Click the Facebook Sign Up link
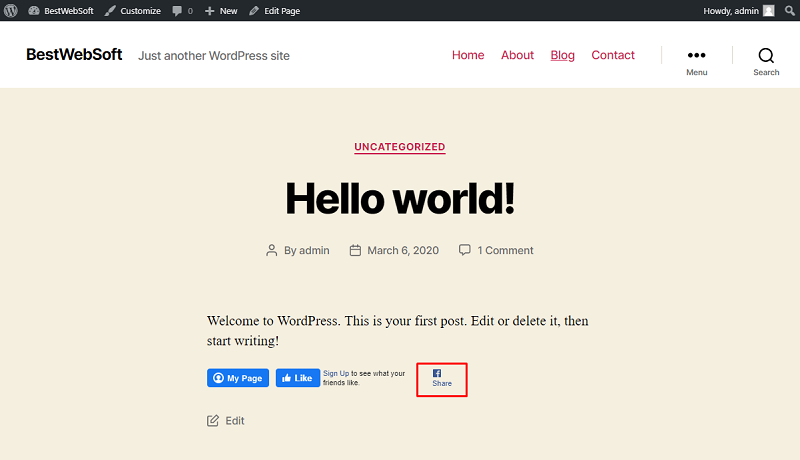The width and height of the screenshot is (800, 460). (336, 373)
